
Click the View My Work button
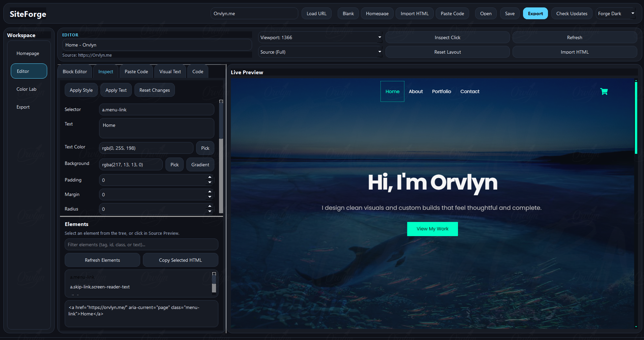[432, 229]
